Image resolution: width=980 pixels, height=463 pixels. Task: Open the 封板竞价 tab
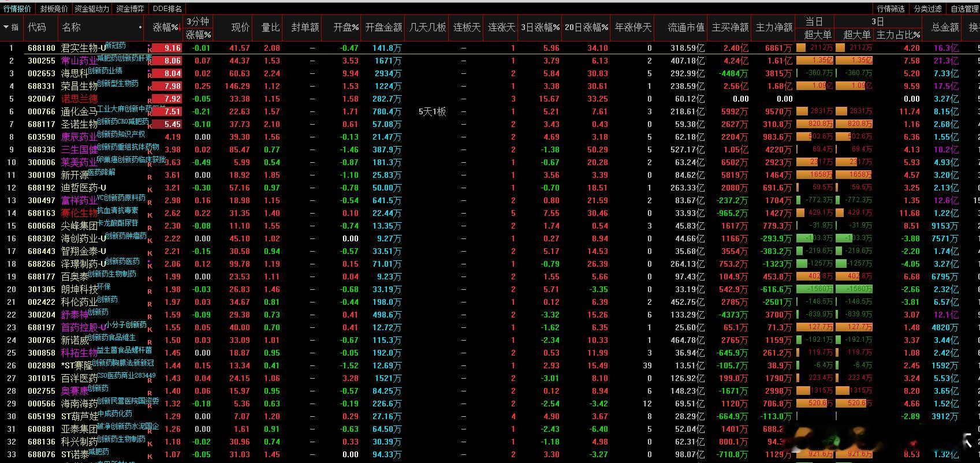(x=54, y=9)
